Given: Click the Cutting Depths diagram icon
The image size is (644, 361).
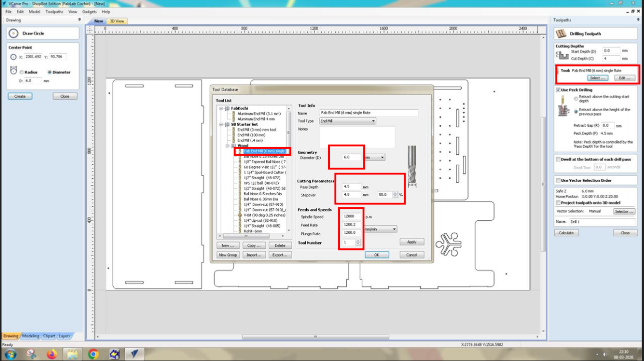Looking at the screenshot, I should tap(561, 55).
